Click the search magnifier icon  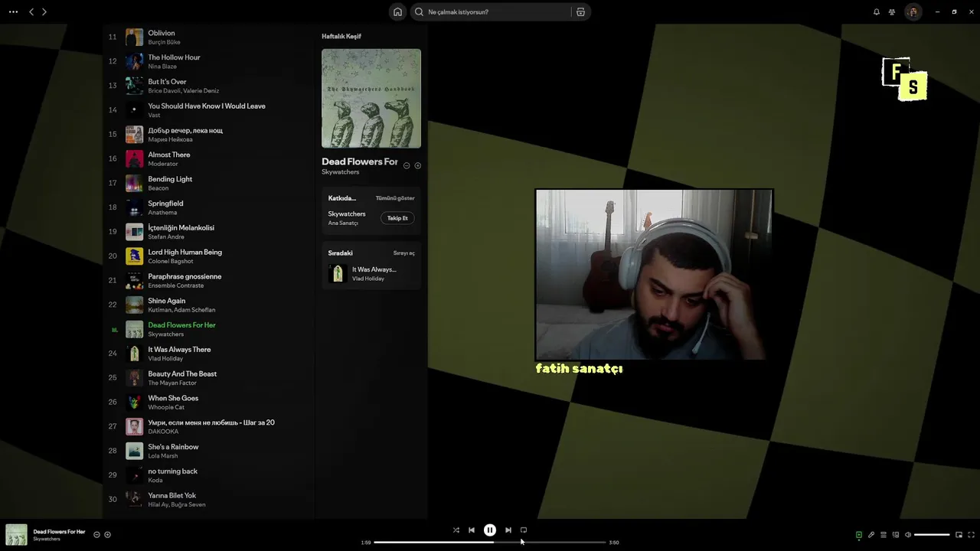(419, 11)
